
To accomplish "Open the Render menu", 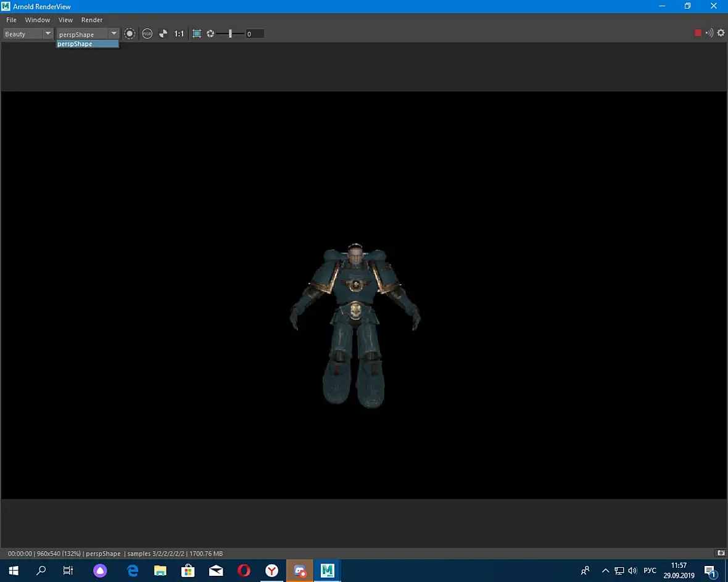I will [x=92, y=20].
